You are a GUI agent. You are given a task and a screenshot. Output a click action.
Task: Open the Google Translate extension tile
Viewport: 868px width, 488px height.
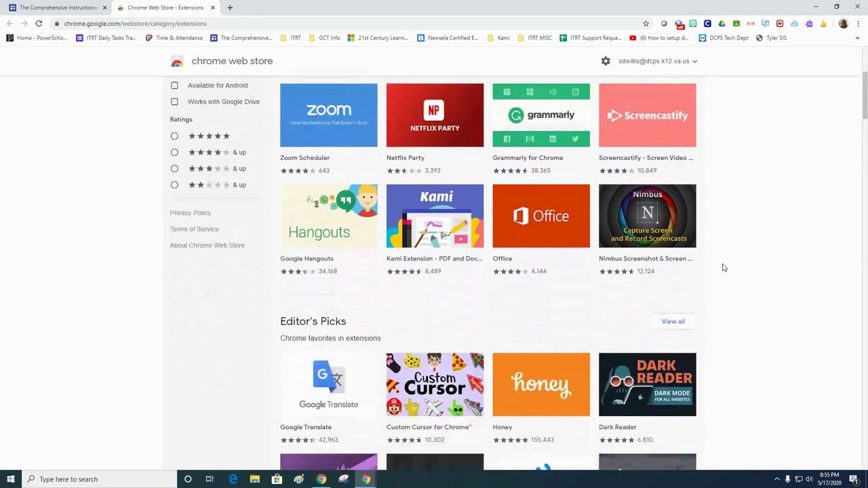[x=329, y=399]
